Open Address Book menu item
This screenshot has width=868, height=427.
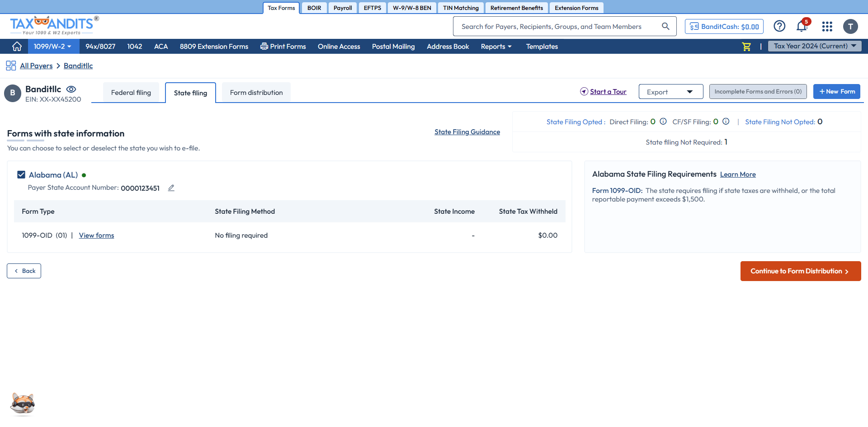tap(448, 47)
